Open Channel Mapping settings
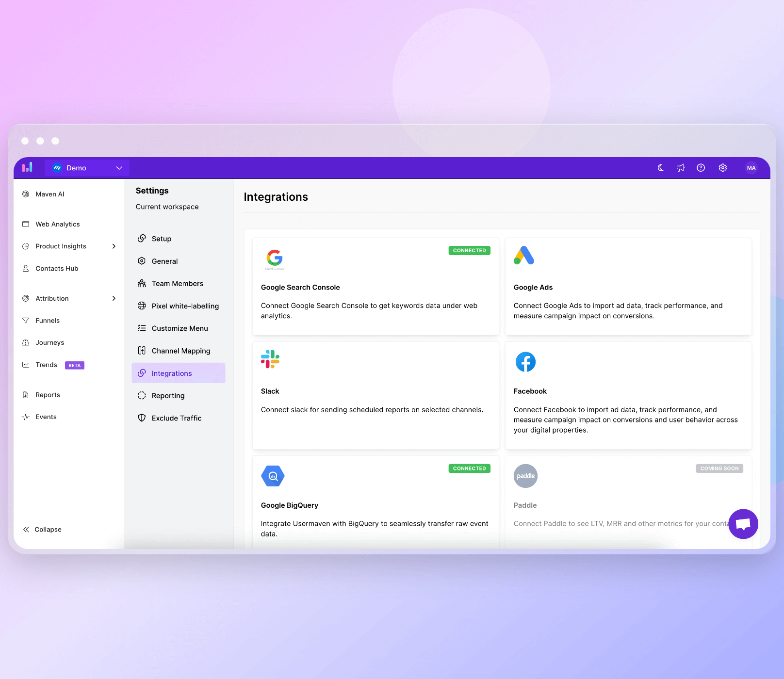This screenshot has height=679, width=784. [181, 351]
